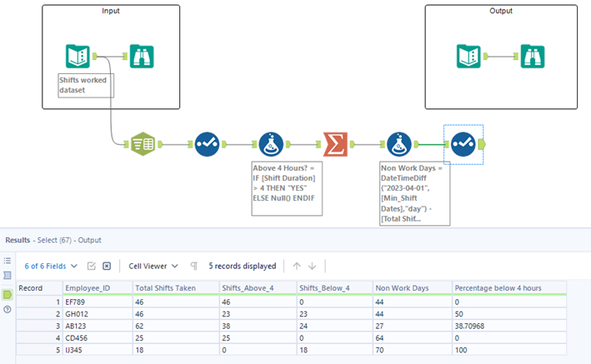Click the Non Work Days column header
Viewport: 591px width, 364px height.
tap(402, 288)
